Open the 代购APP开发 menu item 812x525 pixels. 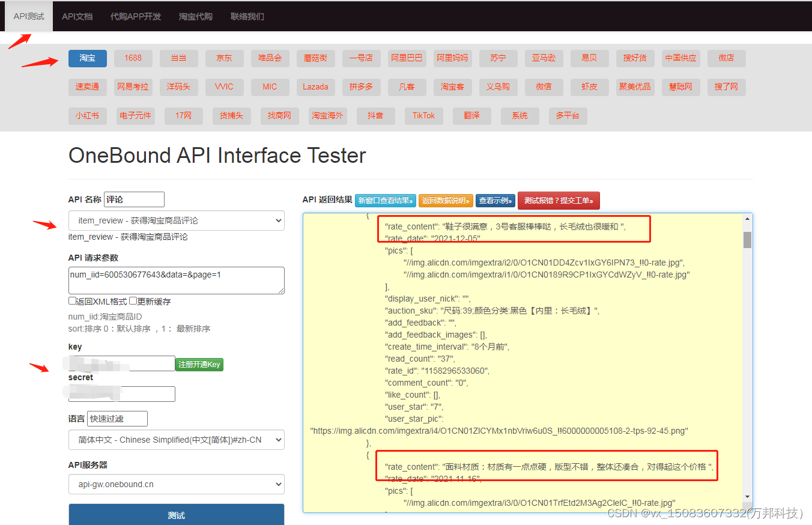click(136, 16)
